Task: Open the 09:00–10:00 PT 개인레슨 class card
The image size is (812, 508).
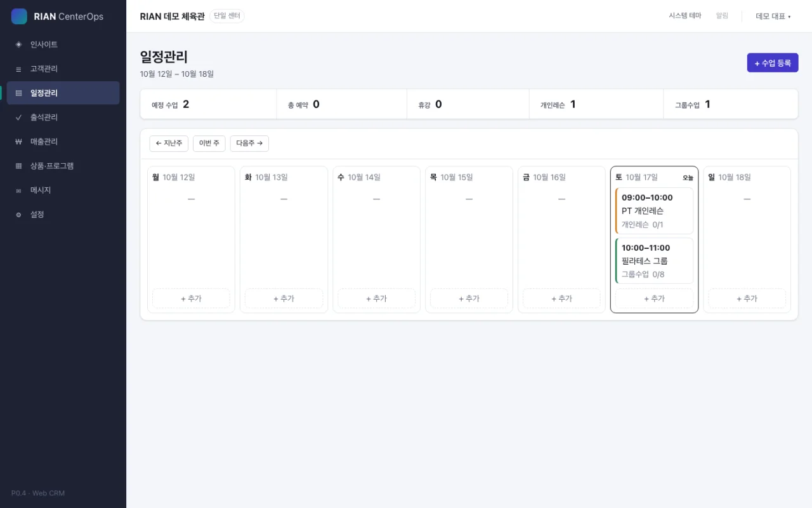Action: (x=654, y=211)
